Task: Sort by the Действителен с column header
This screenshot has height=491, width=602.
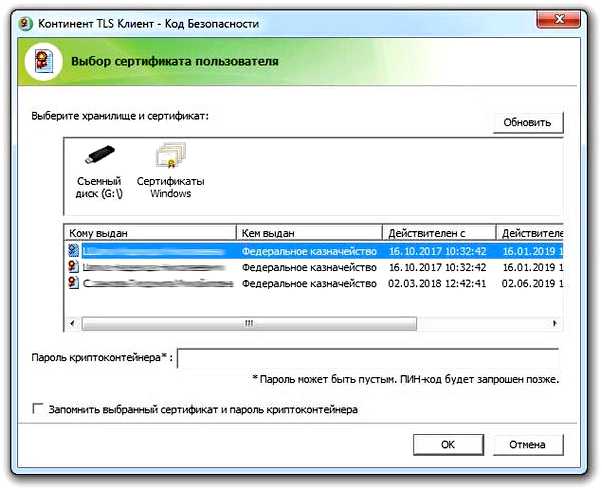Action: (x=439, y=233)
